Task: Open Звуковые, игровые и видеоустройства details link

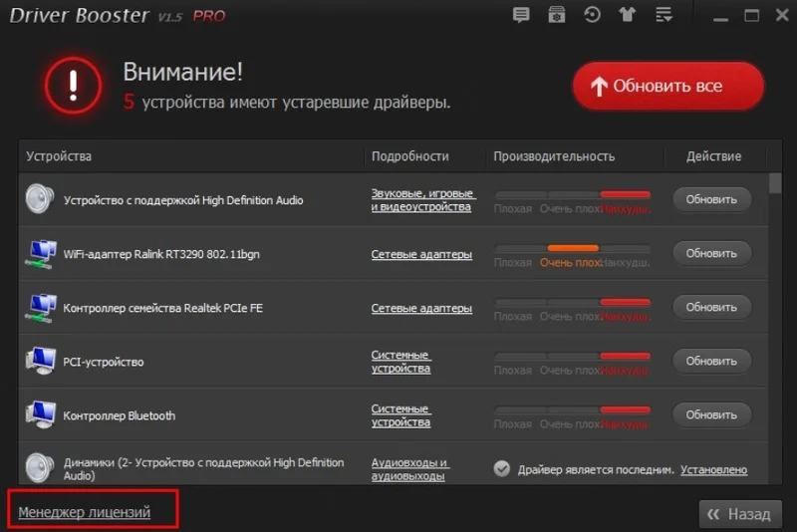Action: pos(422,200)
